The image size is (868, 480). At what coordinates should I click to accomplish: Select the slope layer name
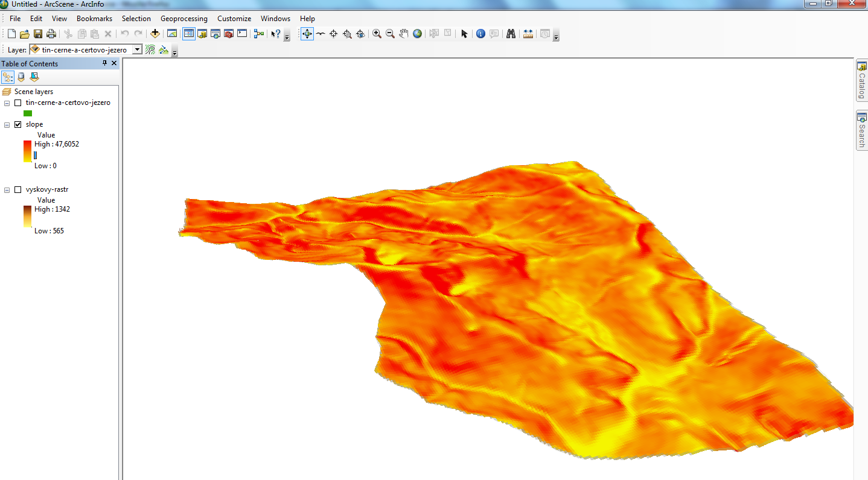[x=34, y=124]
